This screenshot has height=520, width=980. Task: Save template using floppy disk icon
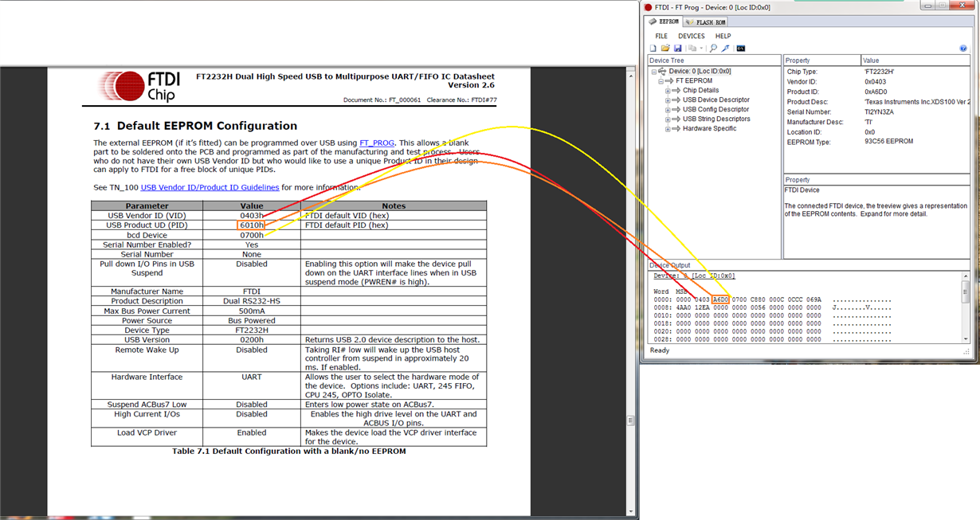678,49
